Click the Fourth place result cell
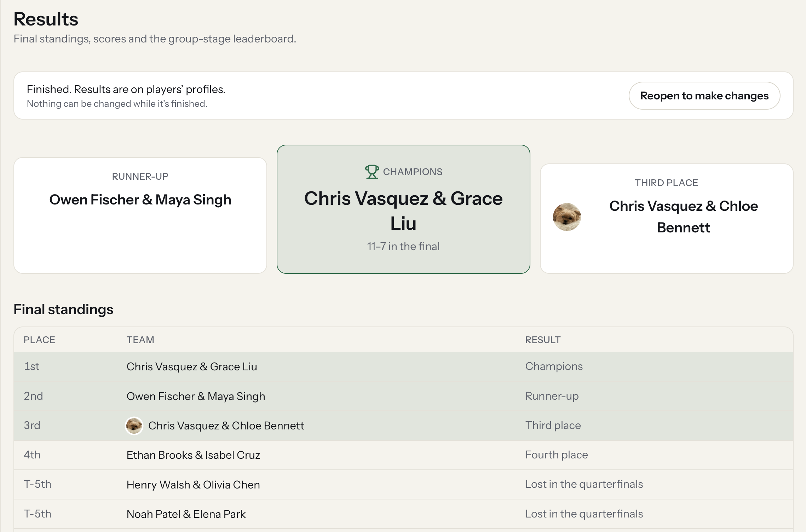The width and height of the screenshot is (806, 532). 557,455
